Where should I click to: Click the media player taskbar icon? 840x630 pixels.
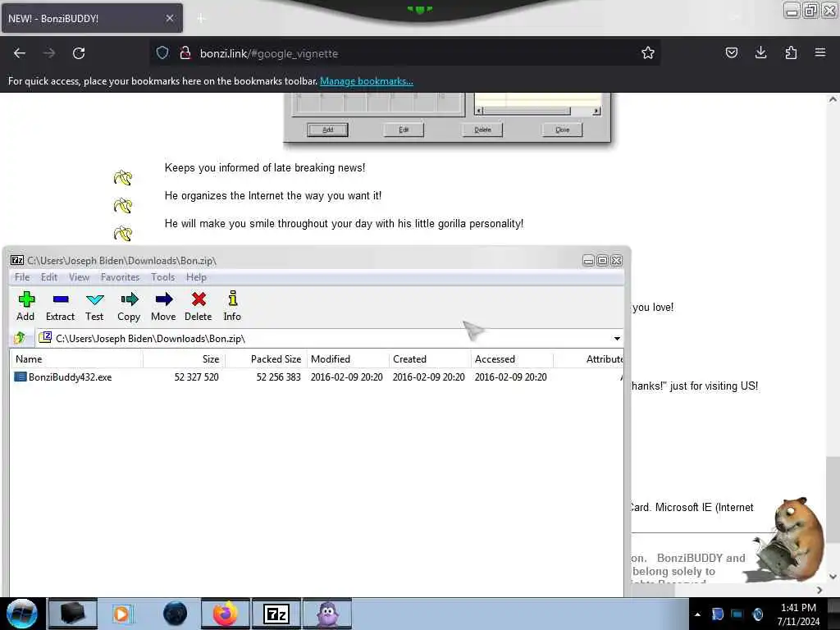tap(123, 614)
